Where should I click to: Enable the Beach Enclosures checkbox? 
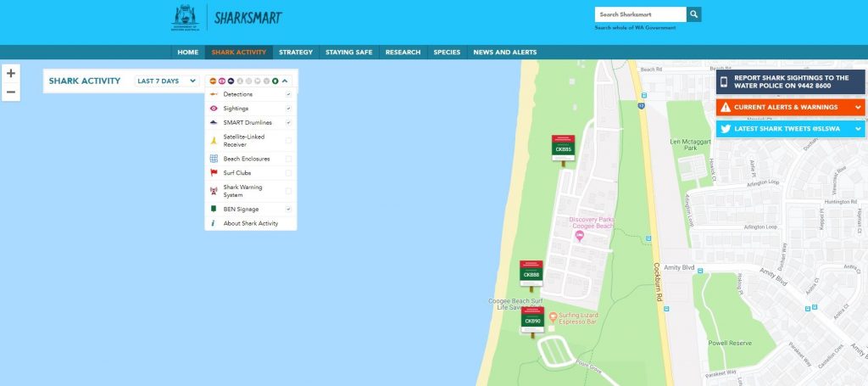tap(288, 159)
